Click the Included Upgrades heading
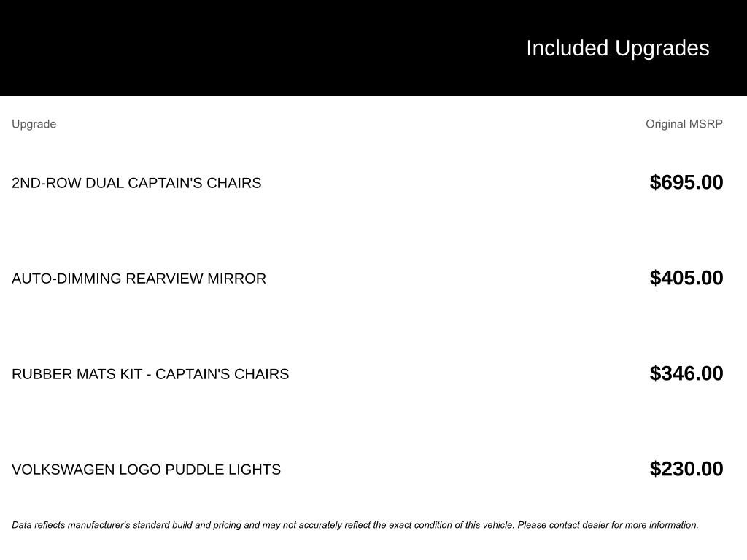This screenshot has width=747, height=560. [617, 48]
